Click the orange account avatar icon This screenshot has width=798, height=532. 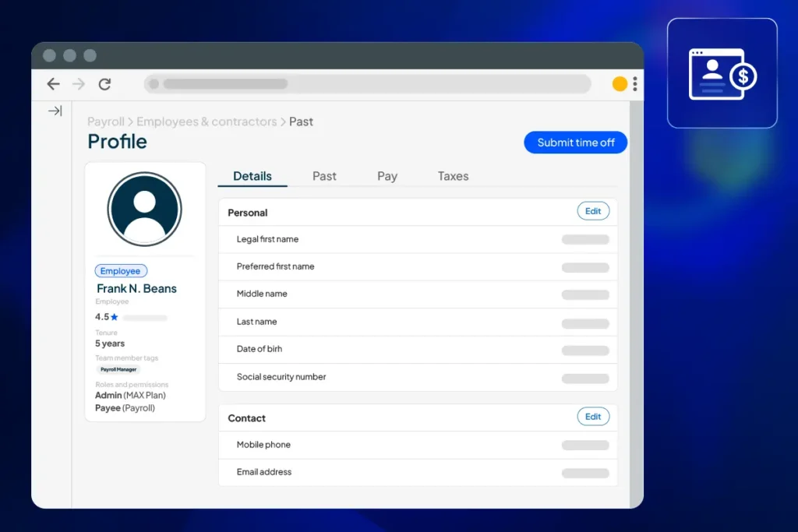(620, 83)
